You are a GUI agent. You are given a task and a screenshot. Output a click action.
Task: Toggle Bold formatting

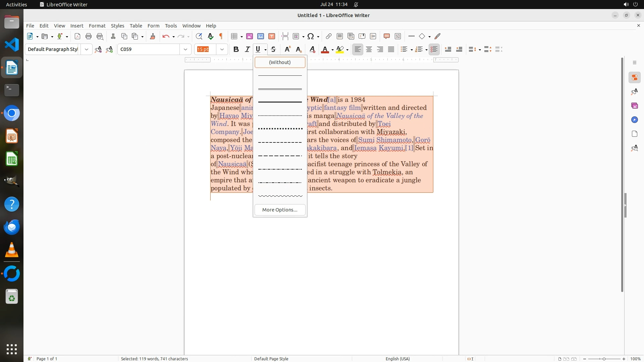pos(236,49)
